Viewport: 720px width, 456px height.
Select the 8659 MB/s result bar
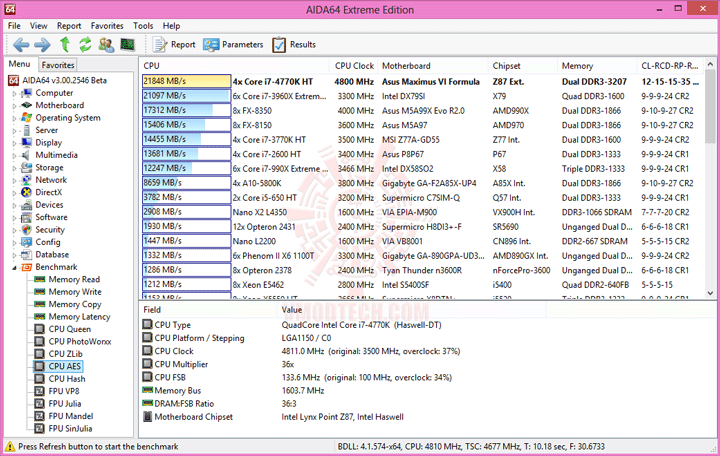tap(186, 183)
